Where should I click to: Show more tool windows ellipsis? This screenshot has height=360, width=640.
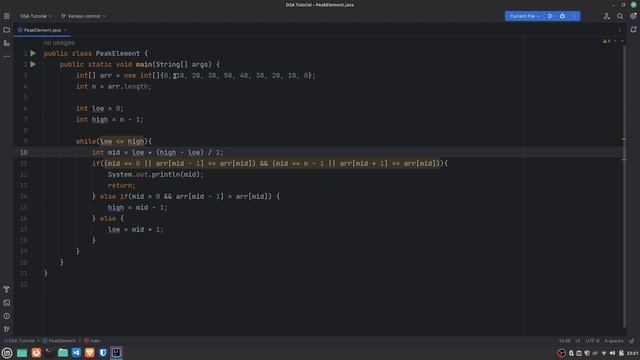point(7,56)
